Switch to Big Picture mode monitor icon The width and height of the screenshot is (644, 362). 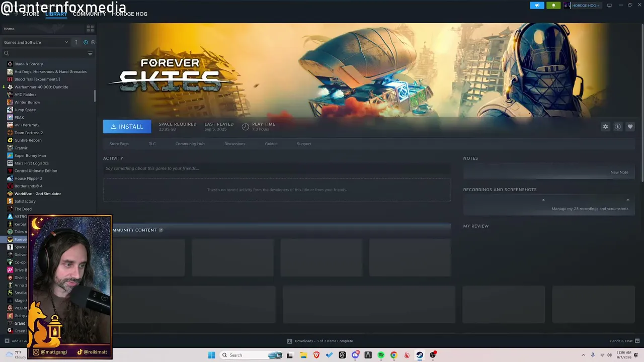(x=609, y=6)
